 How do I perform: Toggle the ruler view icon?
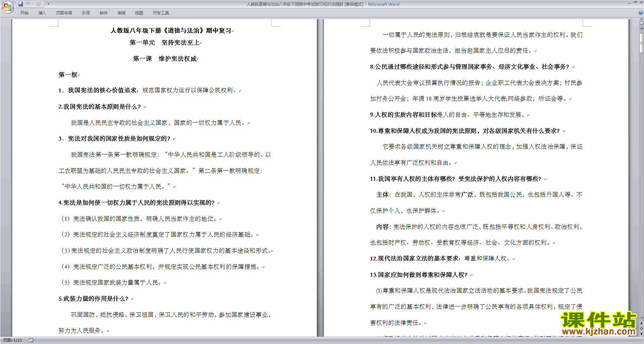tap(641, 23)
